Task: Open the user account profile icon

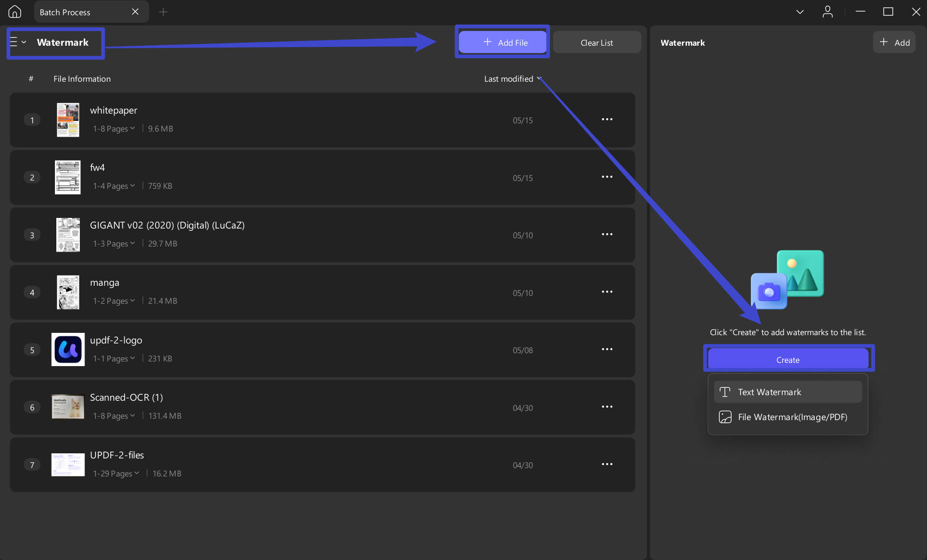Action: (827, 12)
